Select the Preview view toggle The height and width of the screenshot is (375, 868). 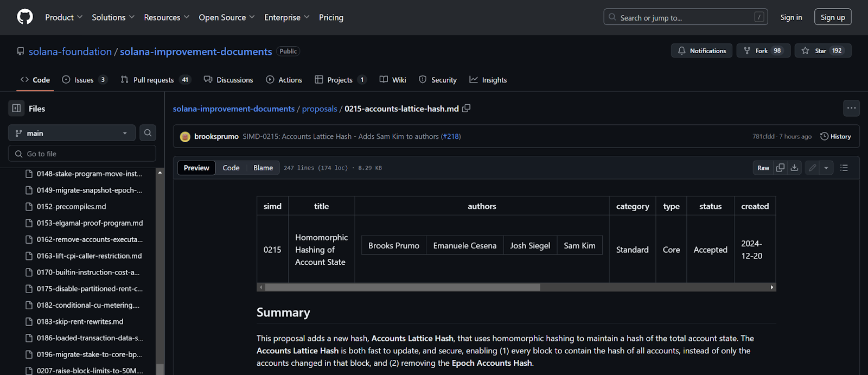pos(196,168)
